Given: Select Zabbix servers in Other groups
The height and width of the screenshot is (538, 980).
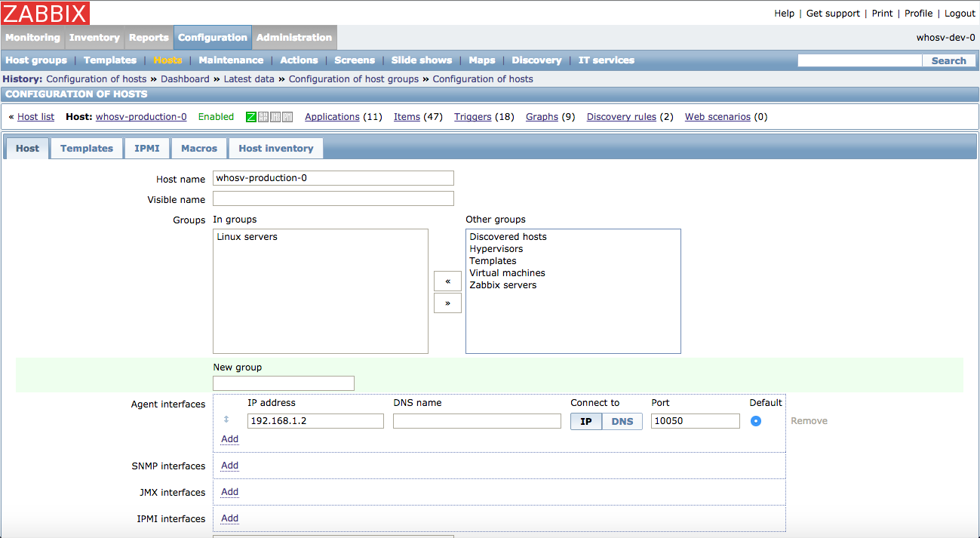Looking at the screenshot, I should click(x=573, y=285).
